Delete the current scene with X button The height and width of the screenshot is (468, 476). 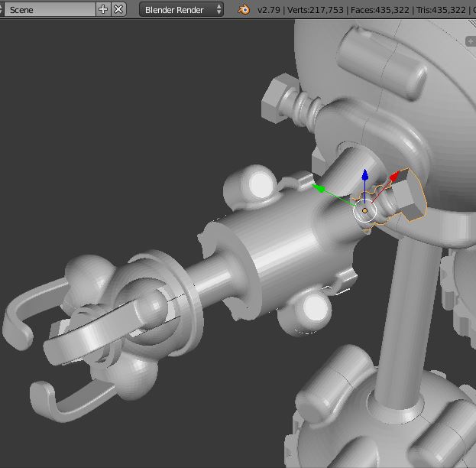coord(118,9)
